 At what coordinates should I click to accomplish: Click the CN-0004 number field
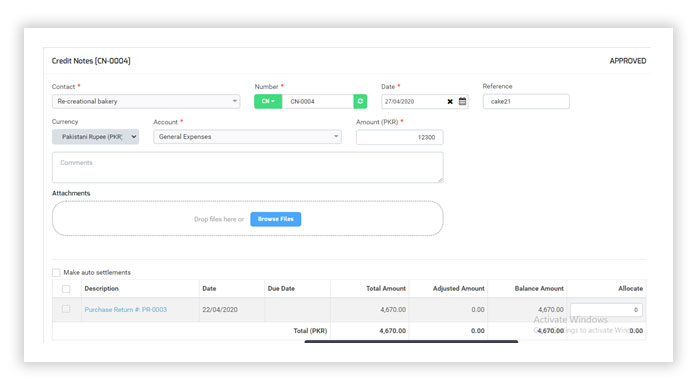click(317, 101)
